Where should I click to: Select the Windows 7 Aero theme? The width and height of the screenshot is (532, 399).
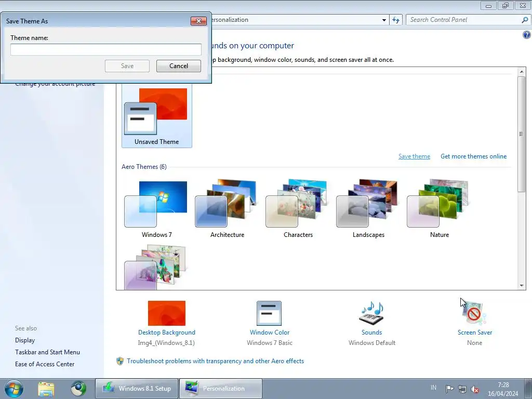click(156, 209)
